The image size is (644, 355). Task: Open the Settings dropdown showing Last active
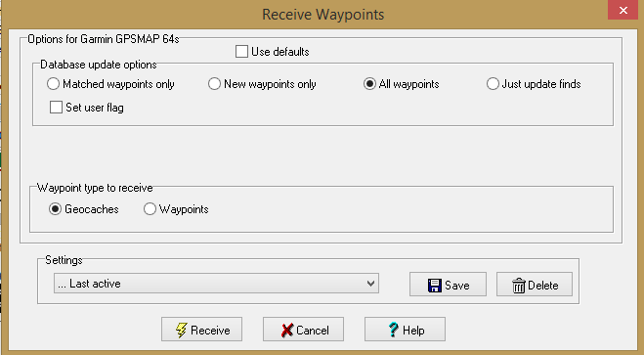click(x=216, y=284)
